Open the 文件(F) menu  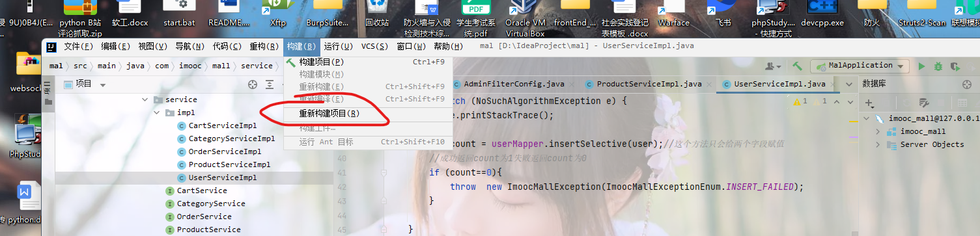tap(79, 47)
